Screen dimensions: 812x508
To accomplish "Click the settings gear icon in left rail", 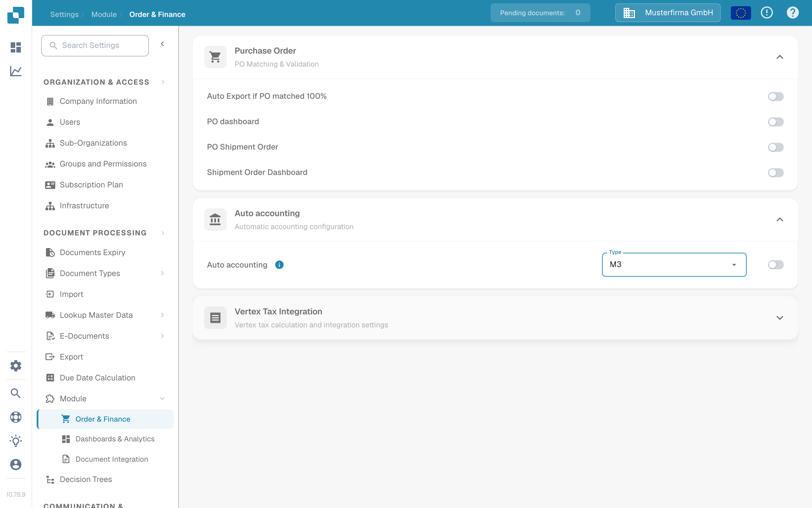I will coord(16,365).
